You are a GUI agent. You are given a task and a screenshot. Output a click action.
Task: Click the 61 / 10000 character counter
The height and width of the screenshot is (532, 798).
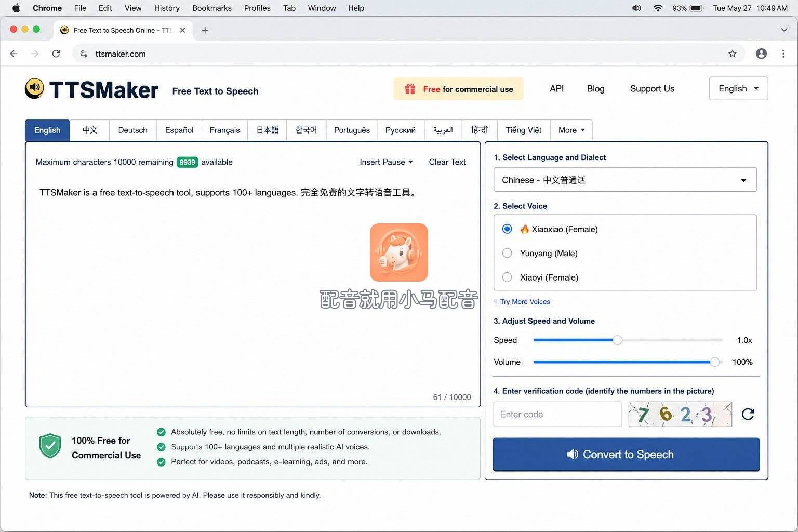click(452, 397)
